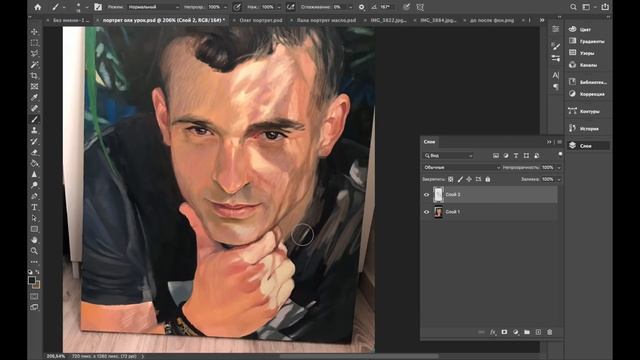This screenshot has height=360, width=640.
Task: Click the share/export icon top right
Action: [605, 7]
